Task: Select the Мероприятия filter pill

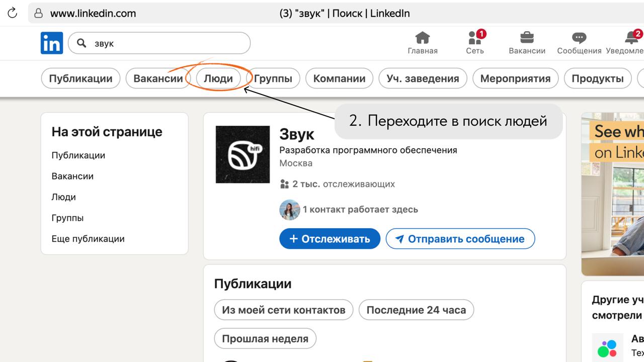Action: (515, 78)
